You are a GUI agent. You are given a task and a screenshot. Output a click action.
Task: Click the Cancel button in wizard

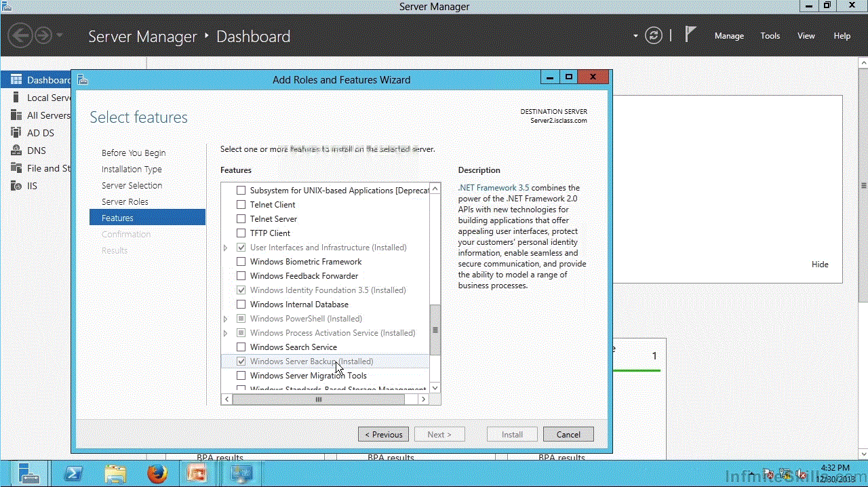tap(568, 434)
